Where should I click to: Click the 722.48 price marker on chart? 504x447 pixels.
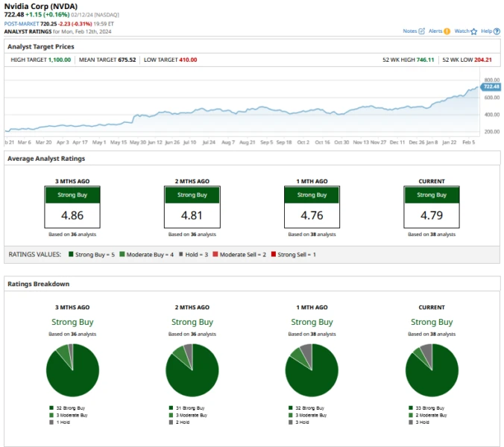point(491,86)
